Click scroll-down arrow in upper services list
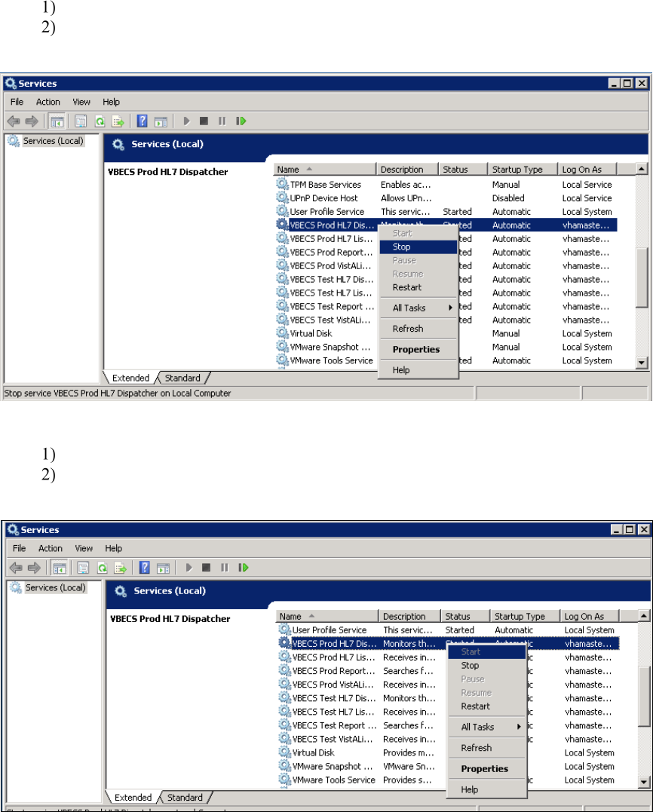 coord(642,363)
